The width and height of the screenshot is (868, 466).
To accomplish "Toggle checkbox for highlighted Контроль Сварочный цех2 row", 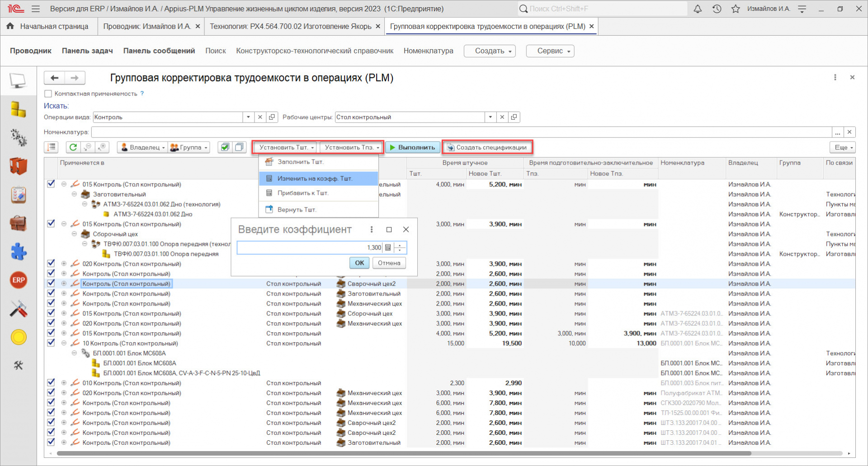I will tap(51, 283).
